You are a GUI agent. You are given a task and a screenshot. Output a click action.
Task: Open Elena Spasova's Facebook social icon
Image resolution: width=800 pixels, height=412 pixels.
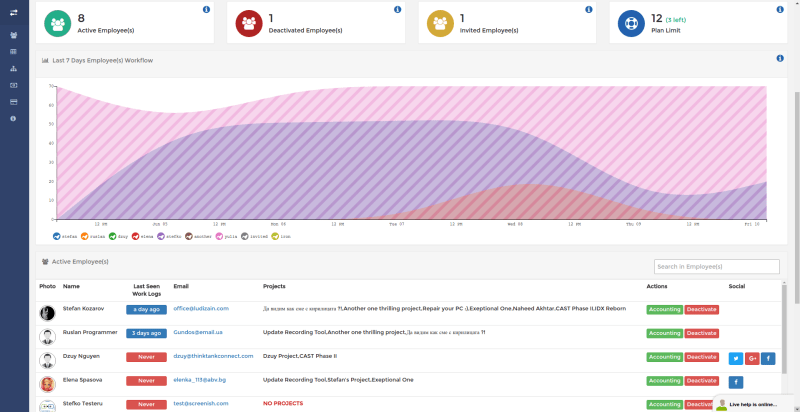[x=736, y=382]
